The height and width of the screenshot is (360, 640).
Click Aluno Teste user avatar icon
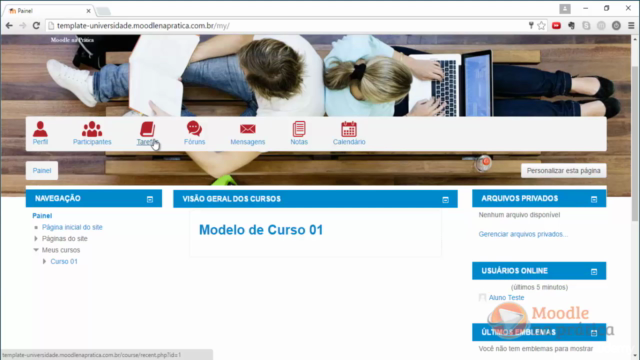(x=482, y=298)
